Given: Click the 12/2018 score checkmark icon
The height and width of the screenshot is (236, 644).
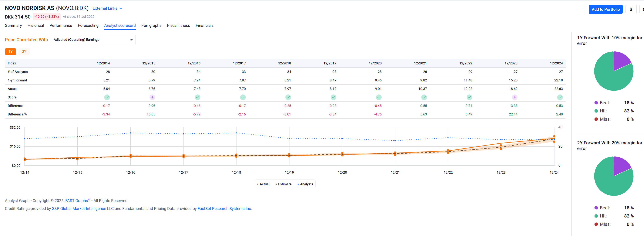Looking at the screenshot, I should click(288, 97).
